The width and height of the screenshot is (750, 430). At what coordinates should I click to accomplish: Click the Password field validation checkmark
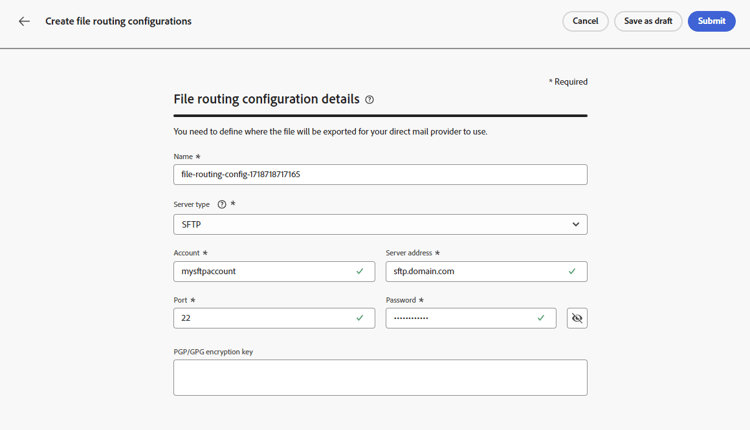coord(541,318)
